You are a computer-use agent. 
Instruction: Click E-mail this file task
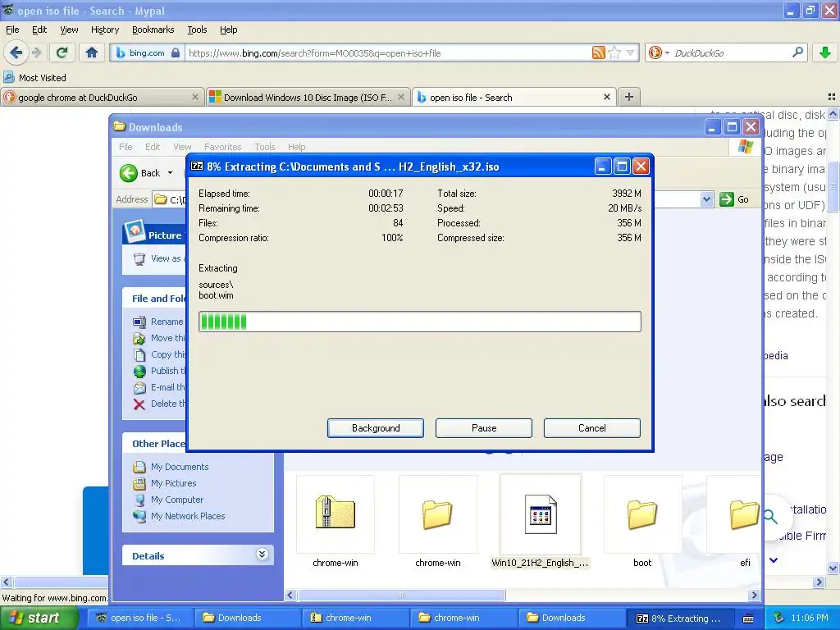pos(160,387)
